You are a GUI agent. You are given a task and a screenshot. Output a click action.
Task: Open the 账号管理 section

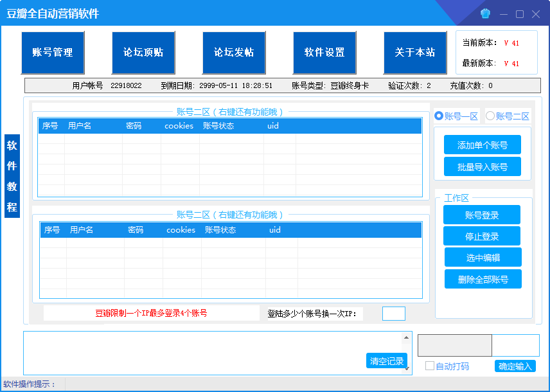(x=53, y=53)
